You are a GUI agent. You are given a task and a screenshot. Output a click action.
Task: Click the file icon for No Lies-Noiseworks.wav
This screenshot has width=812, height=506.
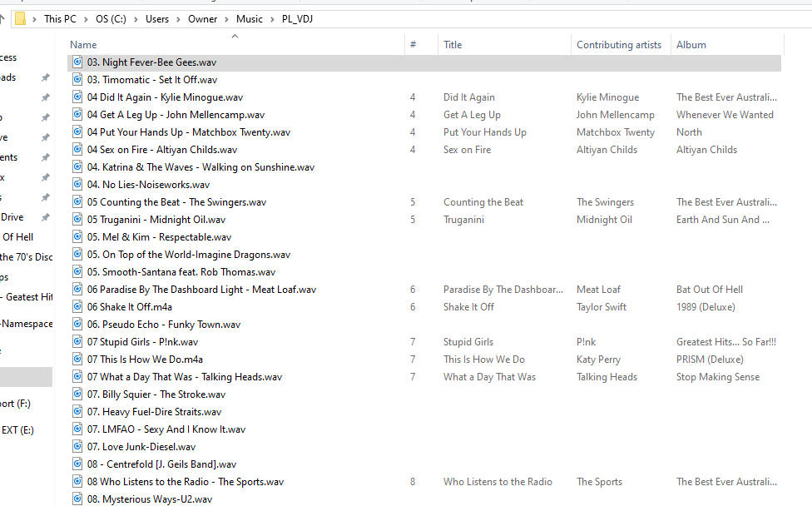pyautogui.click(x=77, y=185)
